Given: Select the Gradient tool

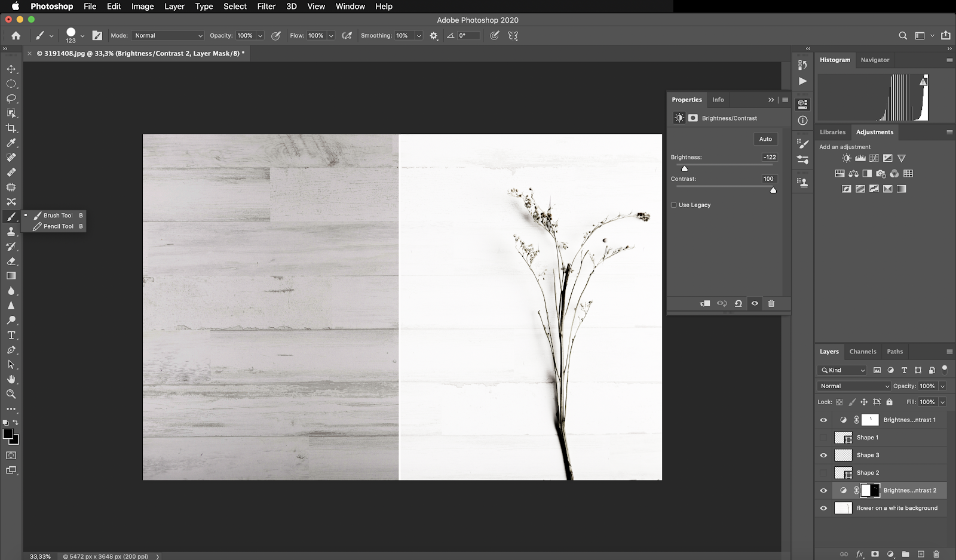Looking at the screenshot, I should coord(11,276).
